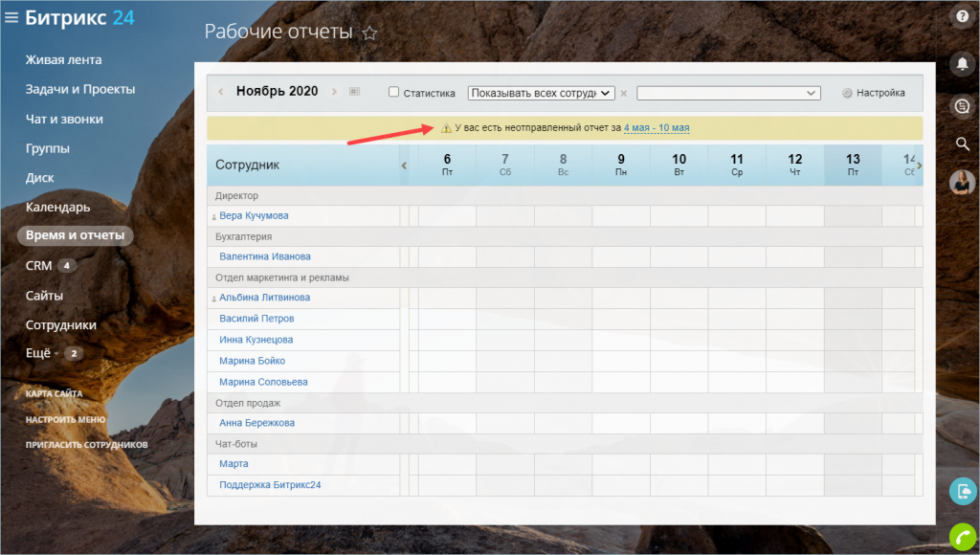
Task: Click the Отдел продаж department row
Action: (x=565, y=403)
